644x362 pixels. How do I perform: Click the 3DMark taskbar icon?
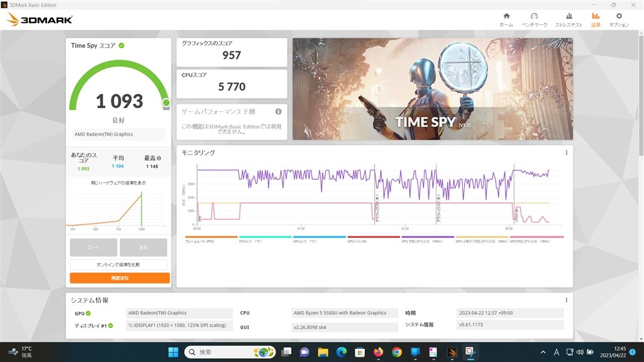tap(452, 352)
